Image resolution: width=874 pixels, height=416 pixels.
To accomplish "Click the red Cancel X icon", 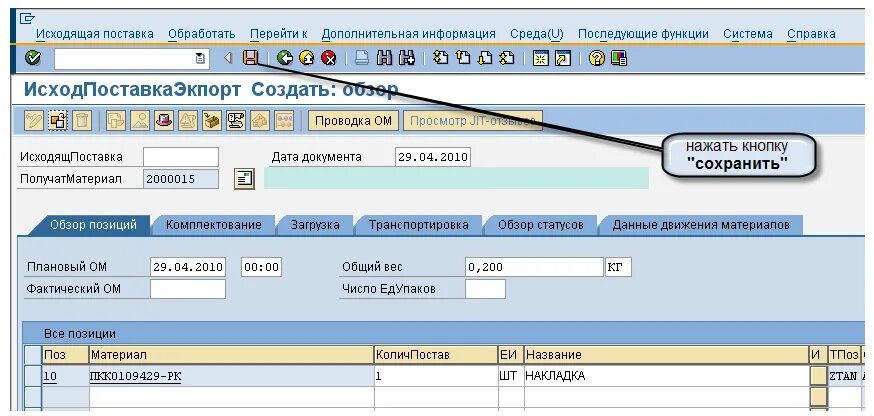I will tap(328, 58).
